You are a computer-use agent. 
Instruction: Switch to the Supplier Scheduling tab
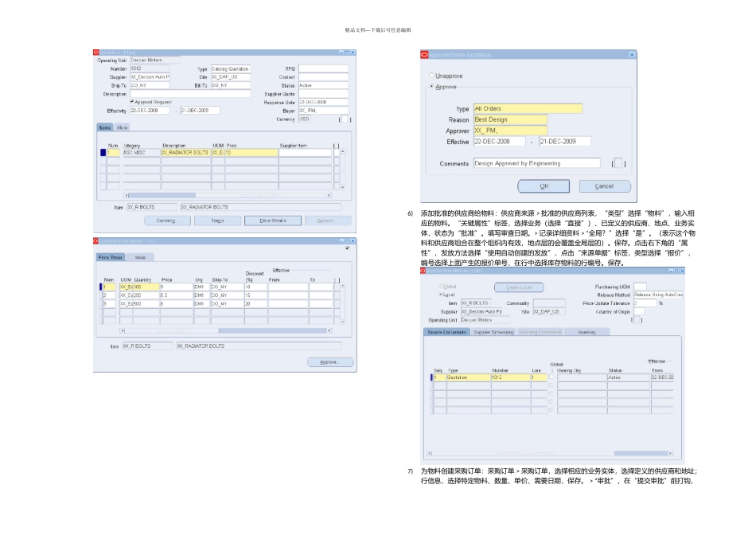tap(493, 333)
